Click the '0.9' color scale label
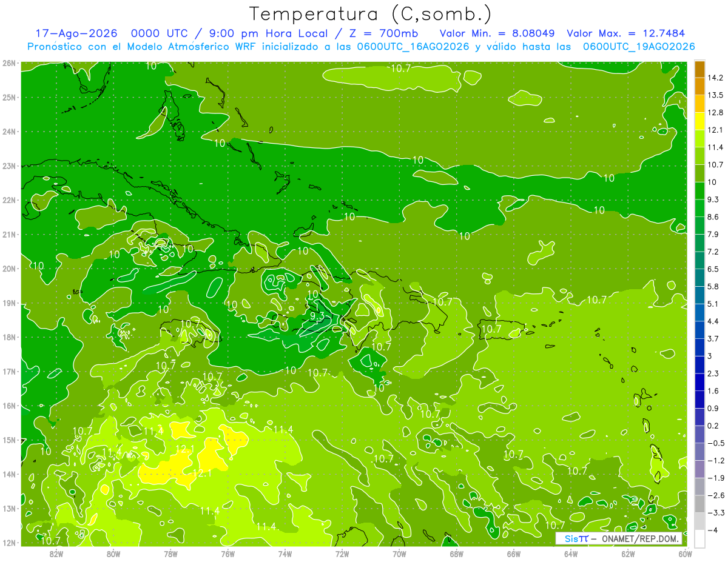This screenshot has height=562, width=728. point(713,408)
